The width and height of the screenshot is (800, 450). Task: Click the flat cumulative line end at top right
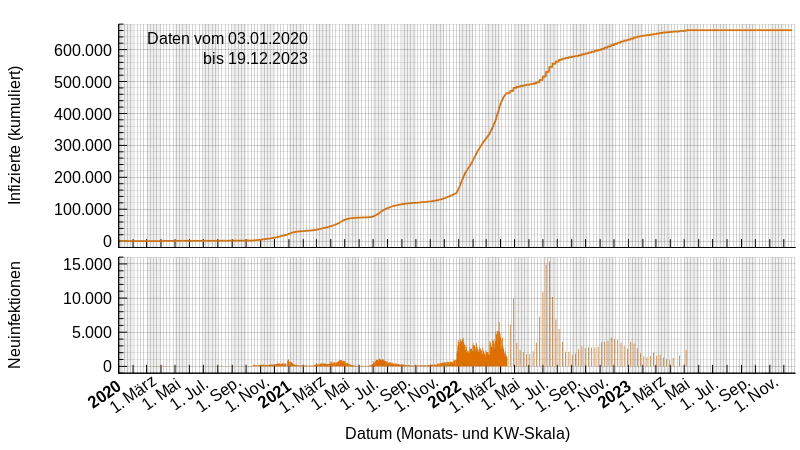pos(790,30)
